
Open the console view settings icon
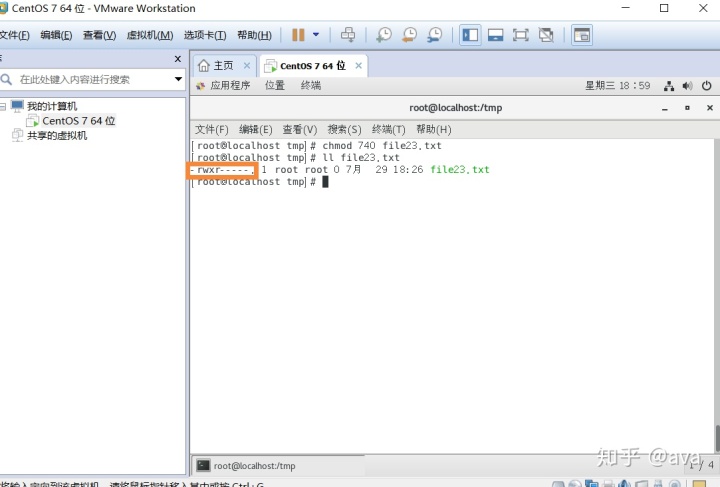(582, 35)
